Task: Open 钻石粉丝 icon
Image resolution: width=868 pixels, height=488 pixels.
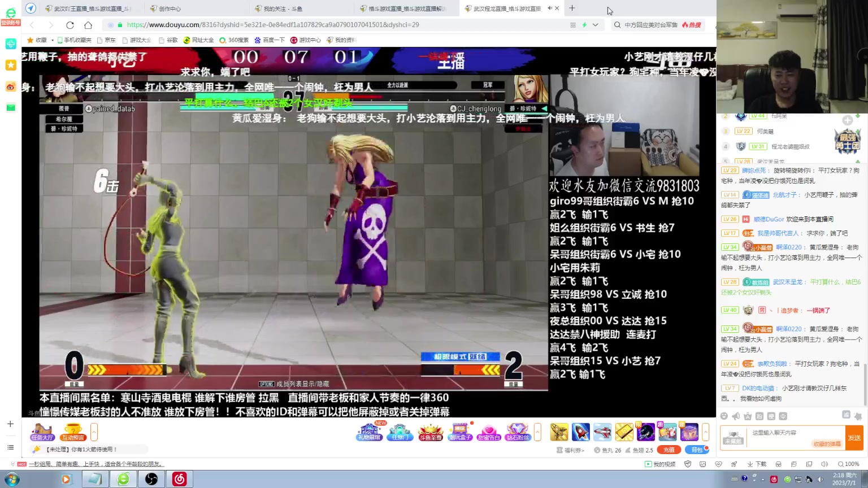Action: [518, 432]
